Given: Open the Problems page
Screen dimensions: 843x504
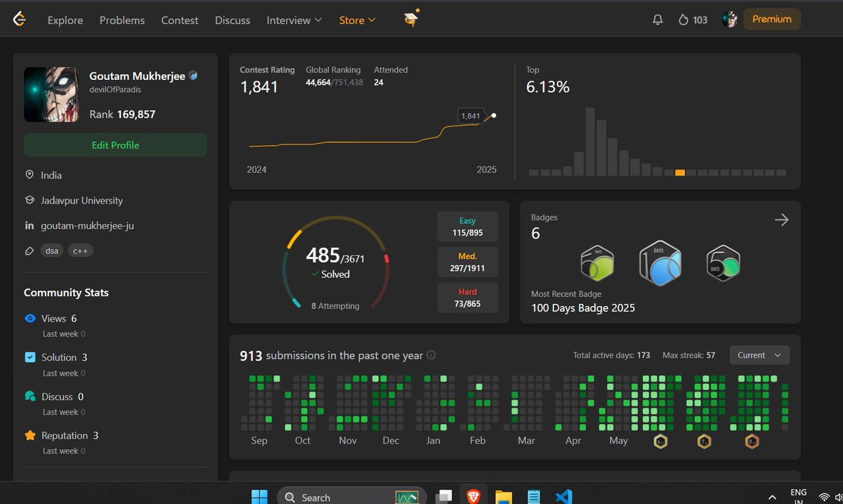Looking at the screenshot, I should pos(122,20).
